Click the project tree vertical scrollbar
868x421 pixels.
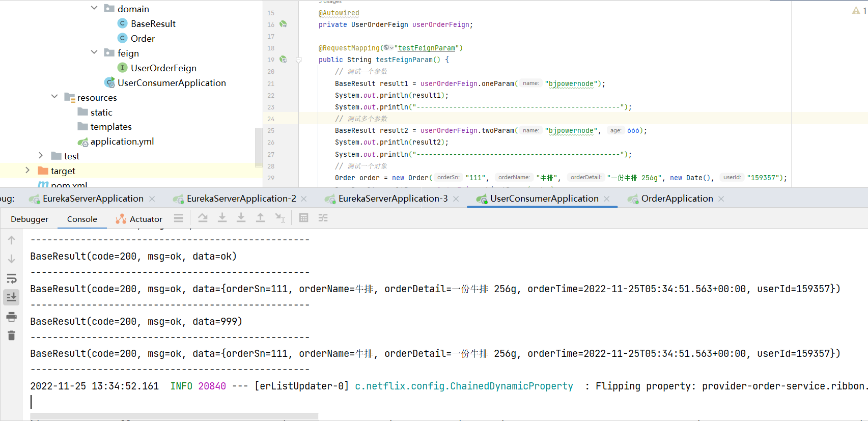pyautogui.click(x=259, y=147)
